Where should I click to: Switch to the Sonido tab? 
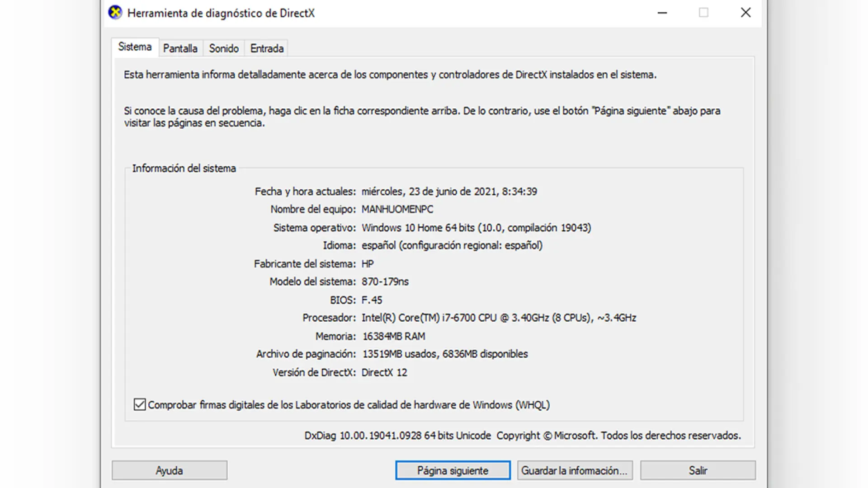pos(223,48)
